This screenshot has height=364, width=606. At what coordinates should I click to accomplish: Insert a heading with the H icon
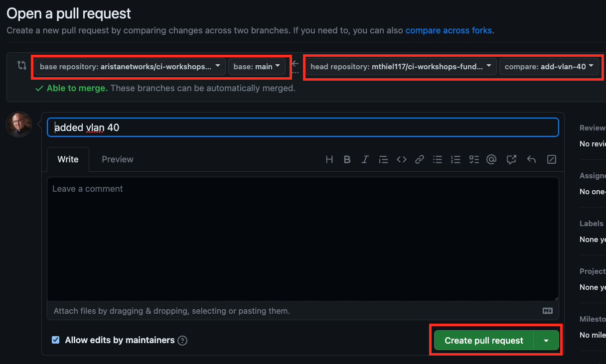tap(329, 159)
